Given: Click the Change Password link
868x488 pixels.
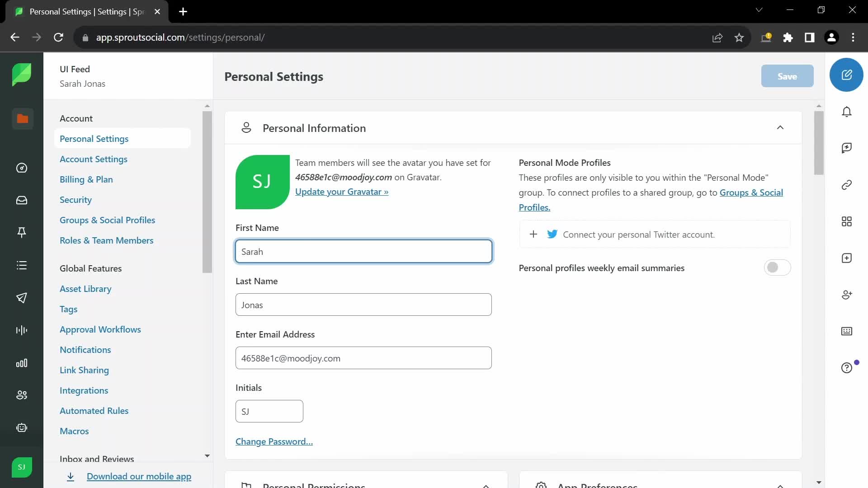Looking at the screenshot, I should click(x=274, y=441).
